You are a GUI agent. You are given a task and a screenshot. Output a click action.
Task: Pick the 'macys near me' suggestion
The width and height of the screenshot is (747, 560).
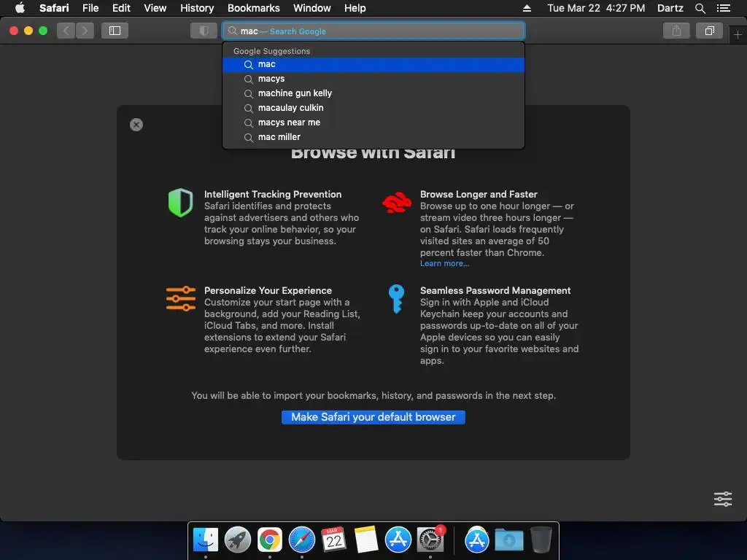373,122
